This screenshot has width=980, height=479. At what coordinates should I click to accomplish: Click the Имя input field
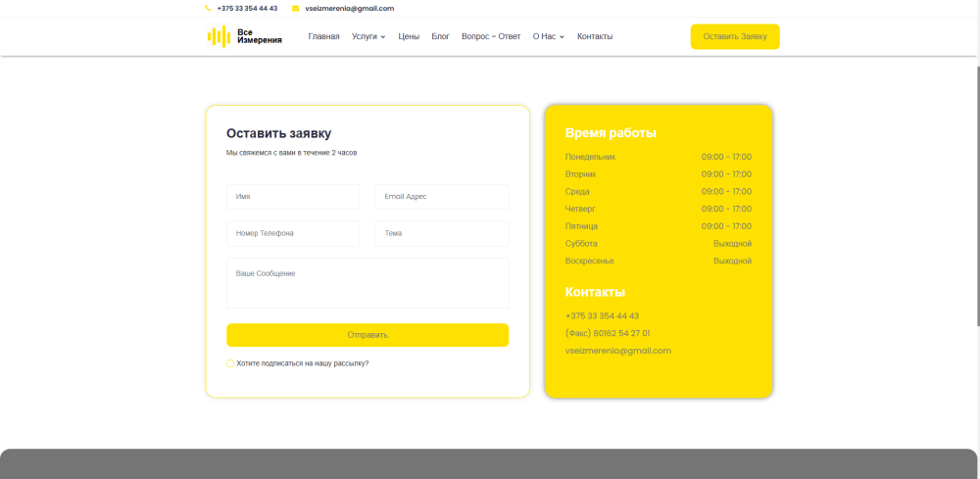293,197
